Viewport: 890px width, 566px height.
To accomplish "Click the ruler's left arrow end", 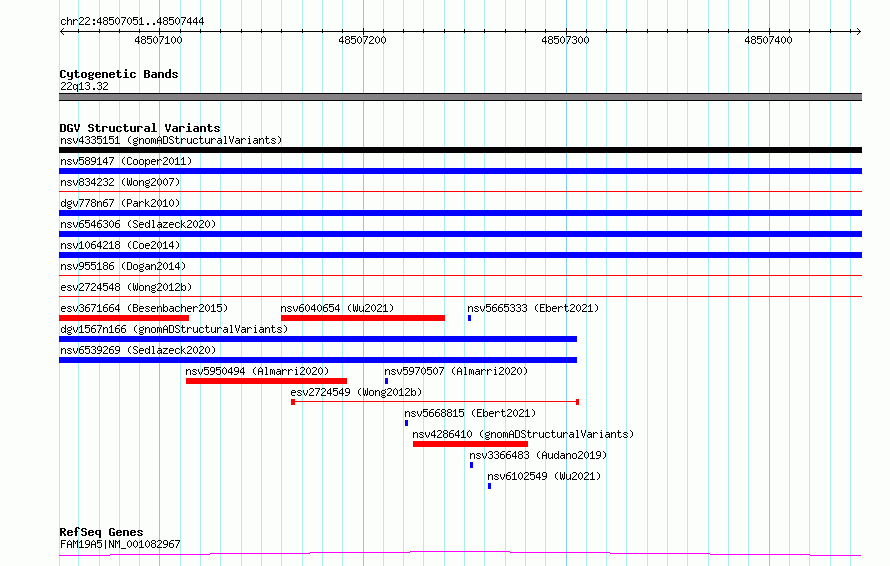I will pyautogui.click(x=62, y=31).
